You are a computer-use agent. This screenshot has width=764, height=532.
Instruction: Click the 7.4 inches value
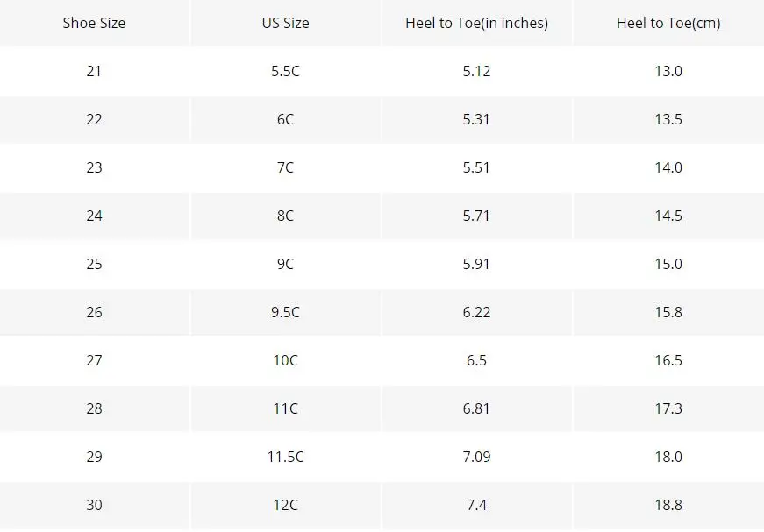pyautogui.click(x=476, y=505)
